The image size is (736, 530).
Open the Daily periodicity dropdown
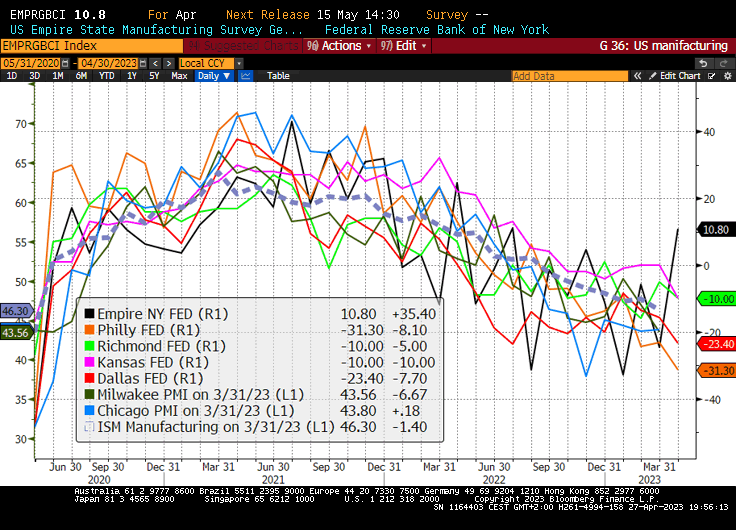[x=214, y=76]
